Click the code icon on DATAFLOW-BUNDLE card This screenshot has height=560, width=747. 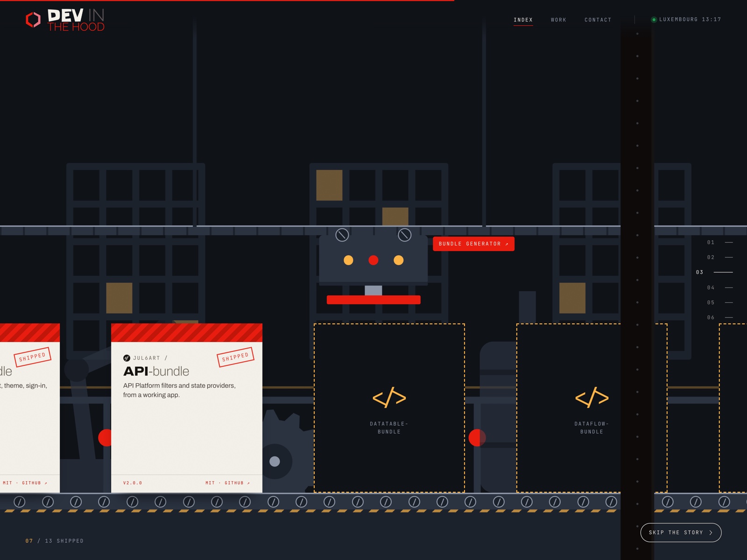click(592, 397)
